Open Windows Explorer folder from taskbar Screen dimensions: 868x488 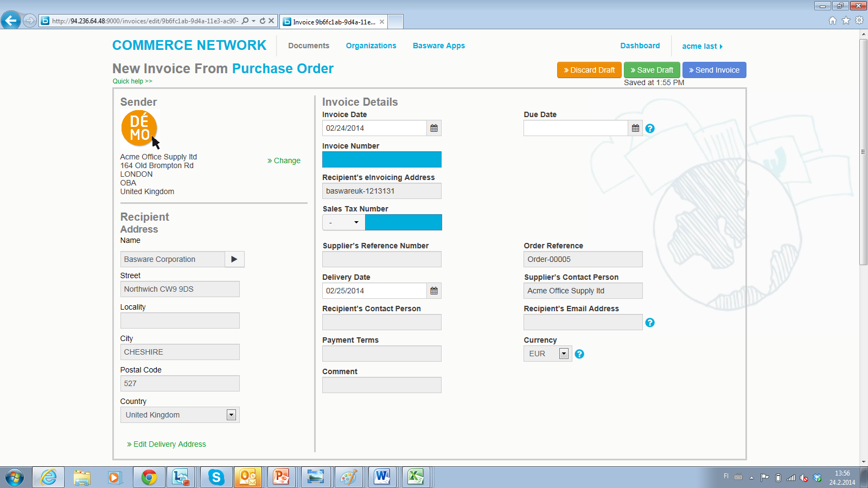click(82, 477)
